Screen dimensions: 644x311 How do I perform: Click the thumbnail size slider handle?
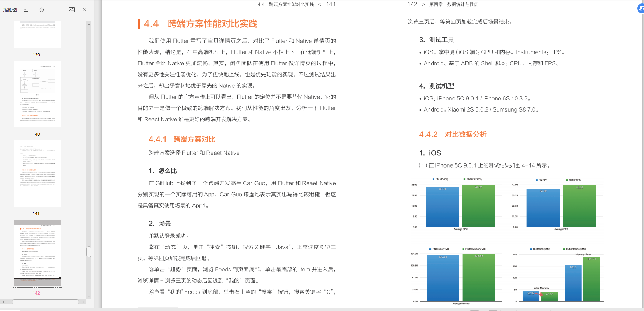click(42, 10)
